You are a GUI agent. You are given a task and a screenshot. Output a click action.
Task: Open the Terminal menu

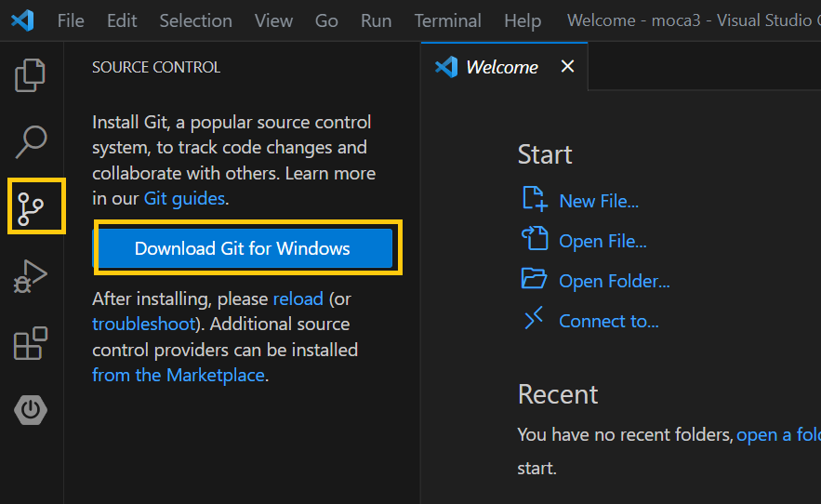[447, 21]
